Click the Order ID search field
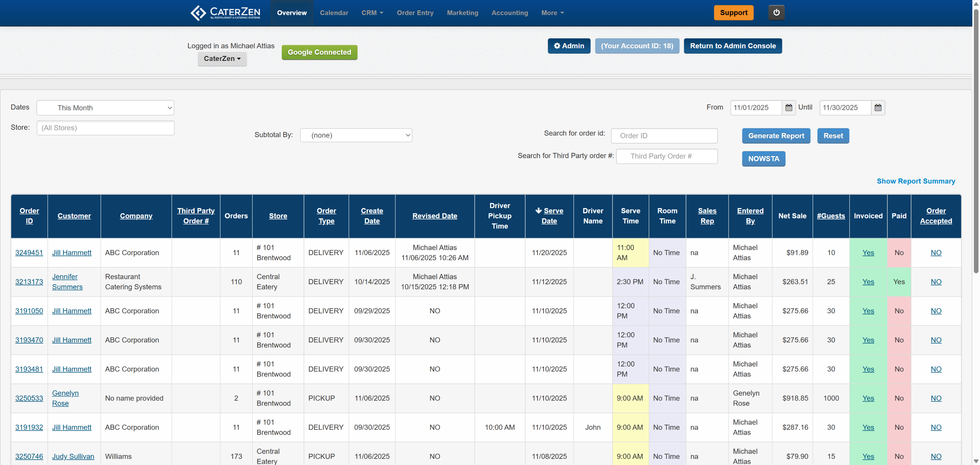This screenshot has height=465, width=980. point(664,136)
